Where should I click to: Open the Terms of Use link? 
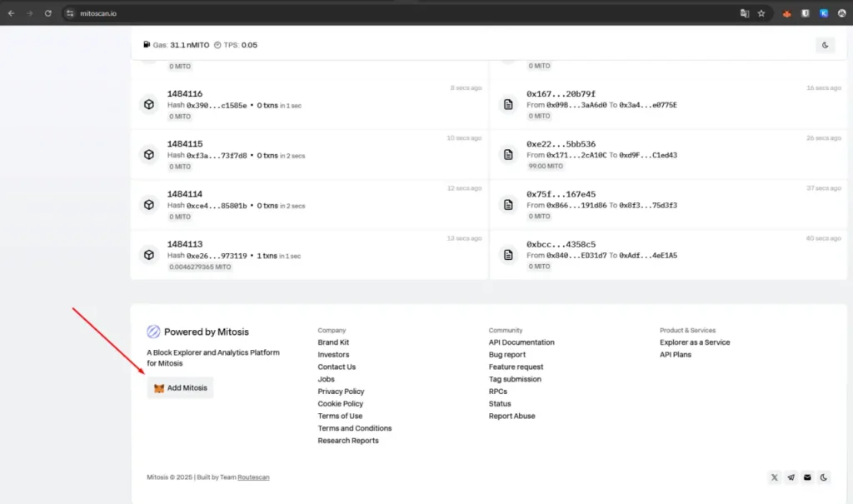pyautogui.click(x=340, y=416)
